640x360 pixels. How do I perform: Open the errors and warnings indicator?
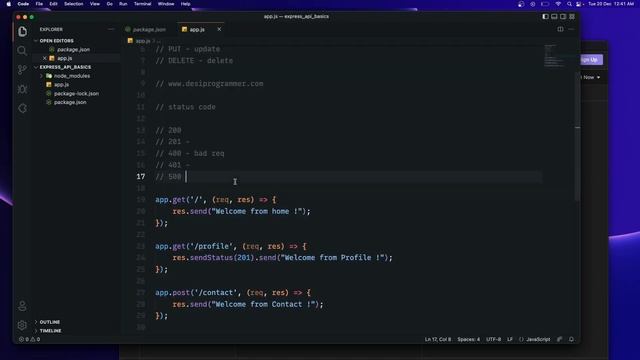tap(29, 339)
